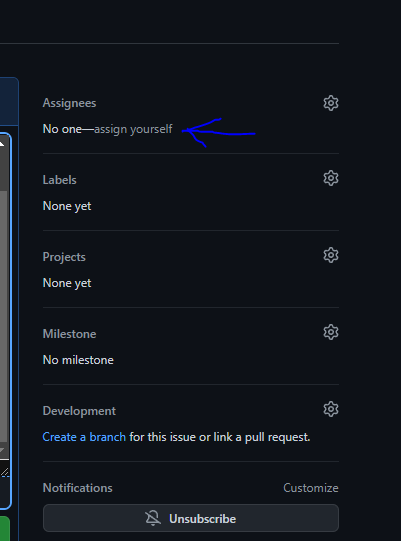Open the Labels gear settings
This screenshot has width=401, height=541.
click(x=331, y=178)
